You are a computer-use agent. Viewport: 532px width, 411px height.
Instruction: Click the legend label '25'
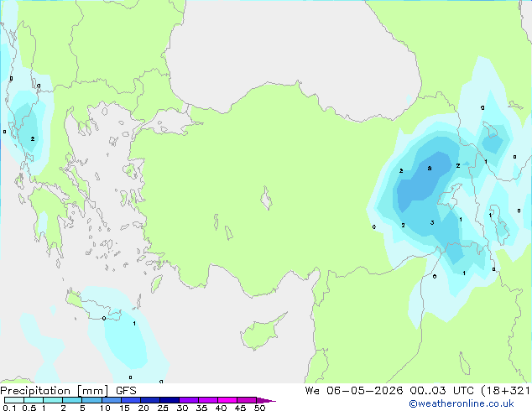click(x=163, y=408)
